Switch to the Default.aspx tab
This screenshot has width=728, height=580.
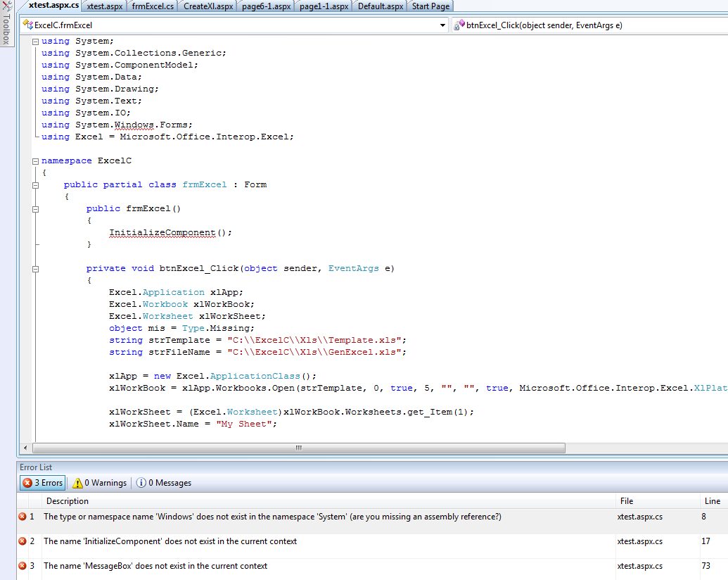click(x=381, y=6)
